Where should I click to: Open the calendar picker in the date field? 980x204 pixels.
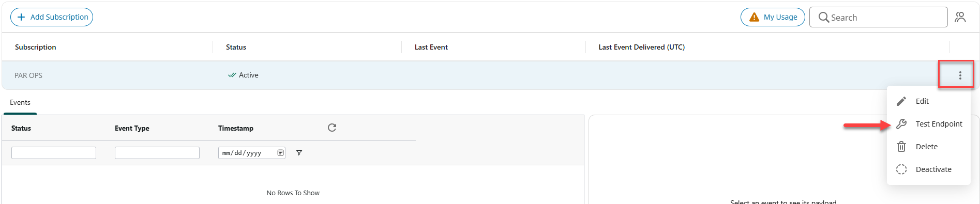[280, 153]
